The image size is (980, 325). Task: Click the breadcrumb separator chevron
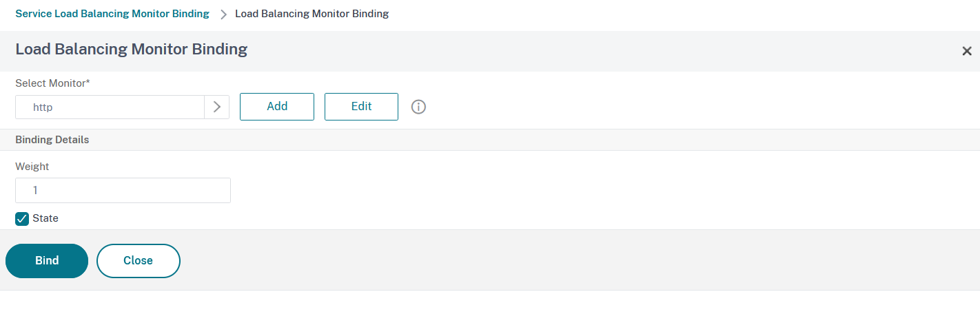(223, 14)
